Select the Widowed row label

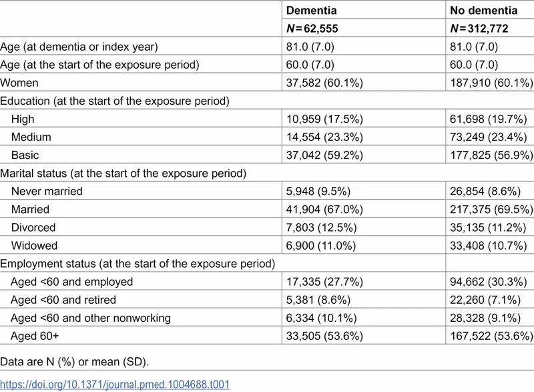tap(34, 245)
